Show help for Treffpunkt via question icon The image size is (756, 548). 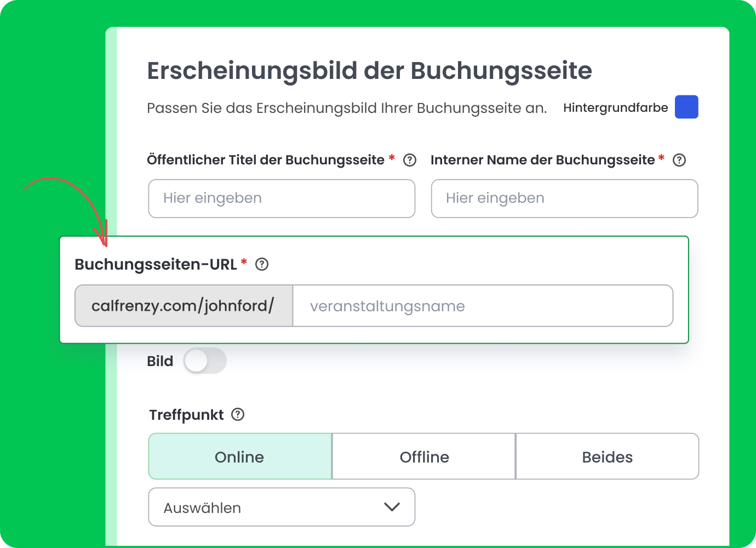coord(238,415)
